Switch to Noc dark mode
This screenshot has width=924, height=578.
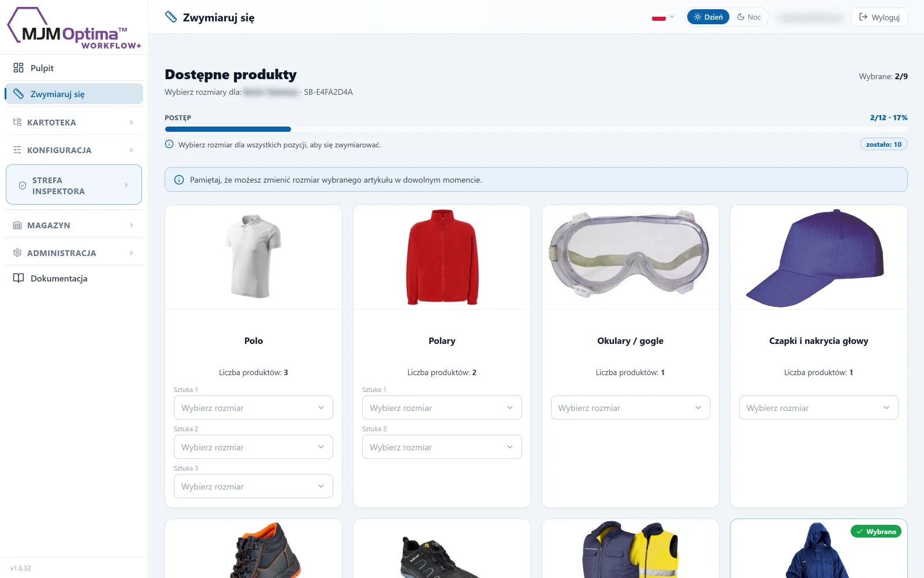click(x=749, y=17)
